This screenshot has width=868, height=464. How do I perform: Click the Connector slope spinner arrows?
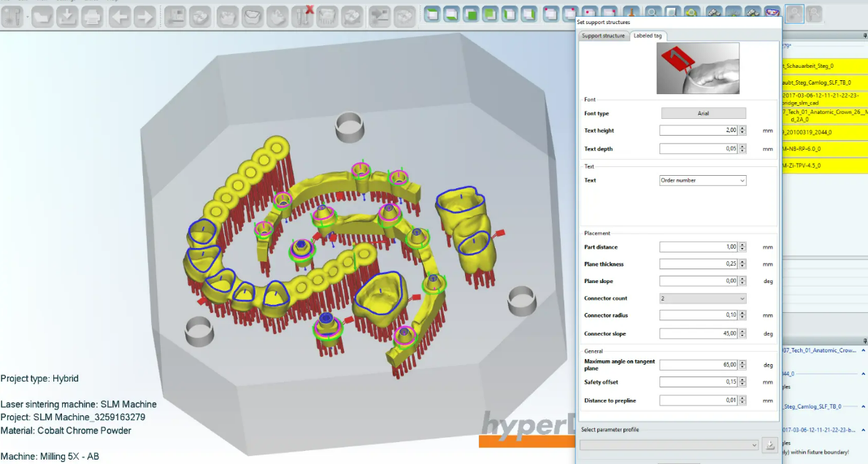(x=742, y=334)
